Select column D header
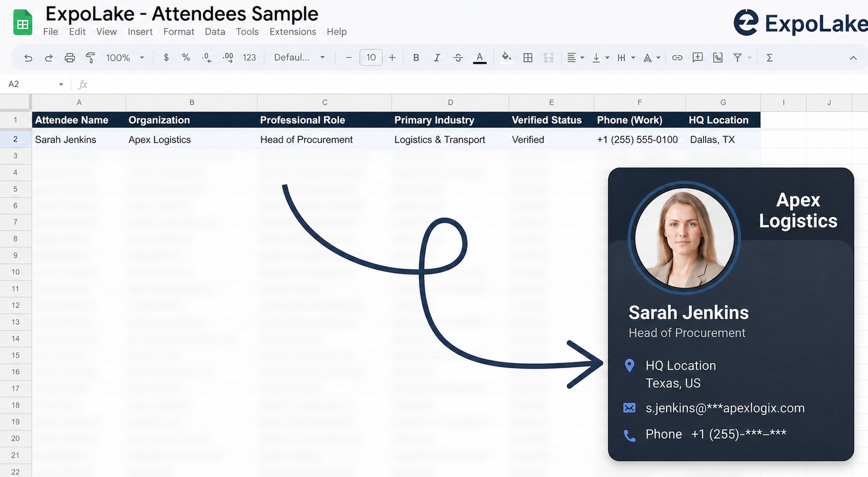868x477 pixels. point(450,102)
